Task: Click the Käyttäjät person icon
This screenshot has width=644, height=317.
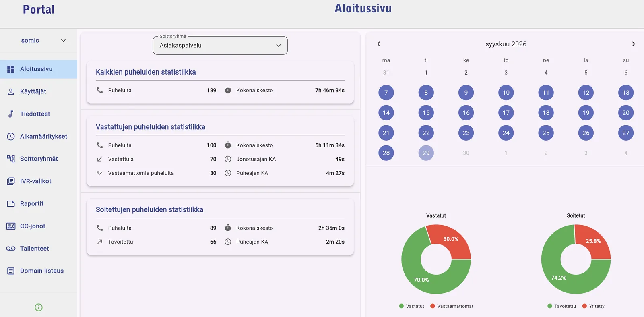Action: pyautogui.click(x=11, y=92)
